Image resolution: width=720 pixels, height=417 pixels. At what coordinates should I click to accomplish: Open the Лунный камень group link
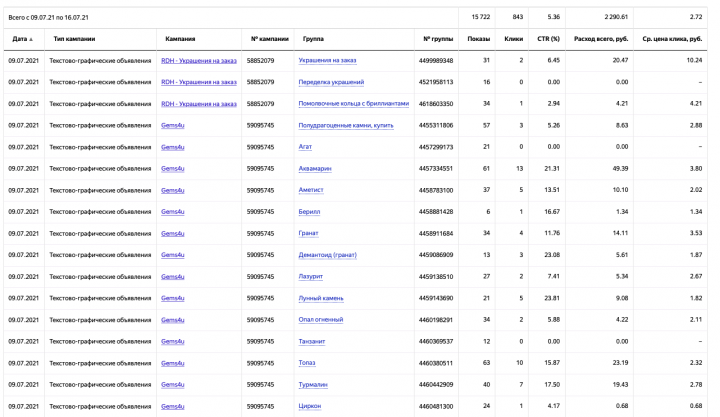(321, 299)
